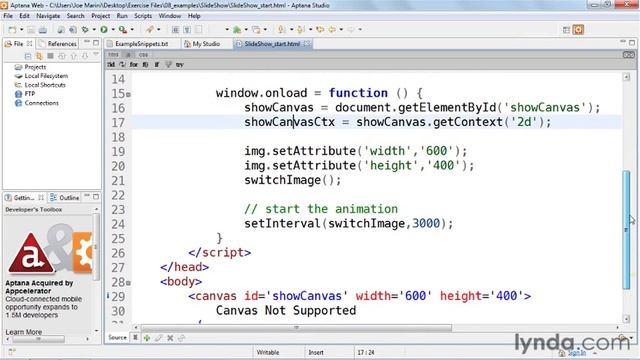Click the X delete icon beside Source tab
This screenshot has width=640, height=360.
click(x=170, y=338)
